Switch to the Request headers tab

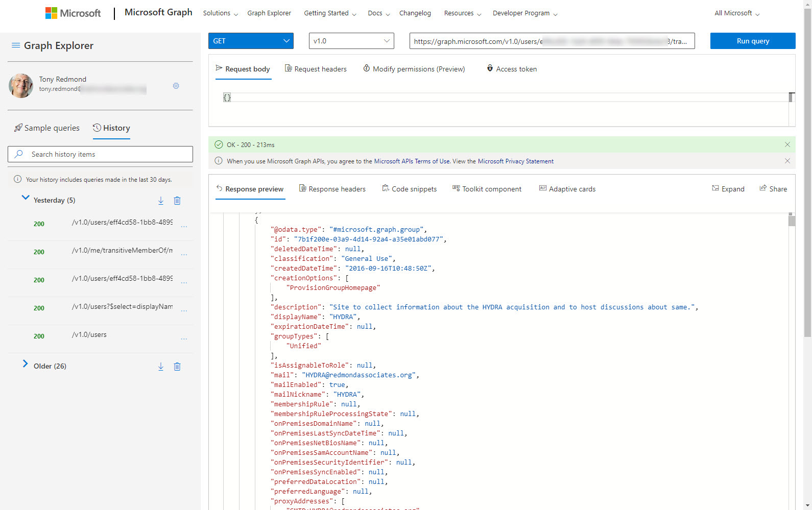(316, 69)
